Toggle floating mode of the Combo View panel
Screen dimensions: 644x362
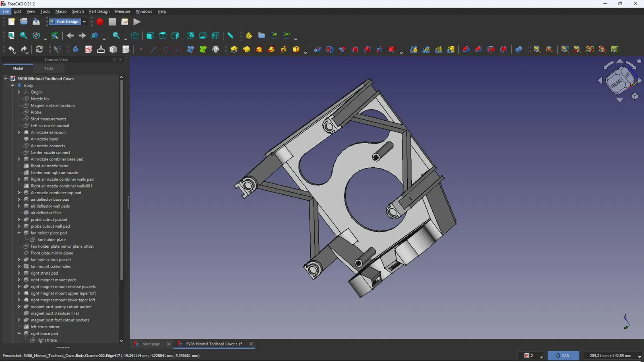click(114, 60)
